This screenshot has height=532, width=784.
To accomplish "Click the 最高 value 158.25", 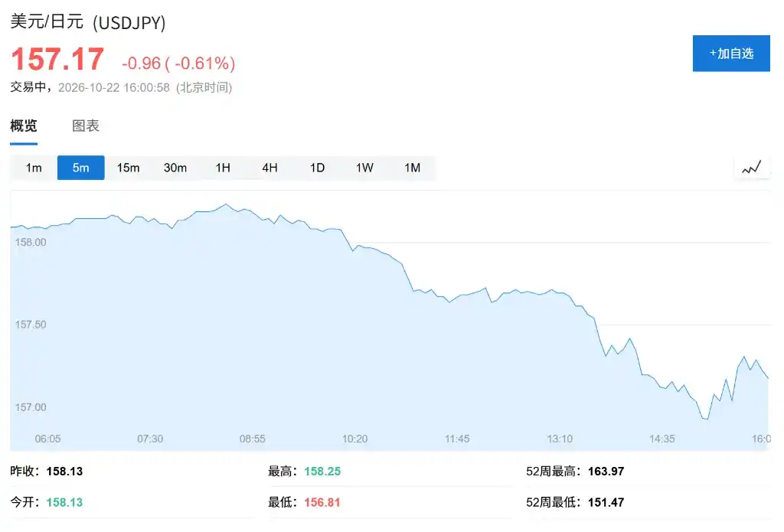I will [x=322, y=471].
